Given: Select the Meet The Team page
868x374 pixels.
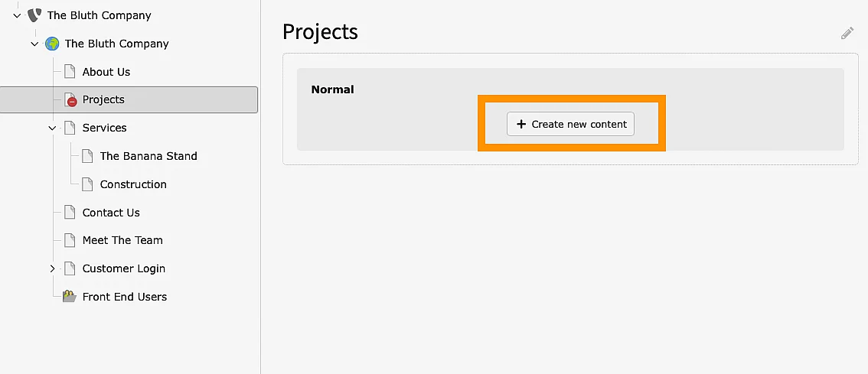Looking at the screenshot, I should [x=122, y=240].
